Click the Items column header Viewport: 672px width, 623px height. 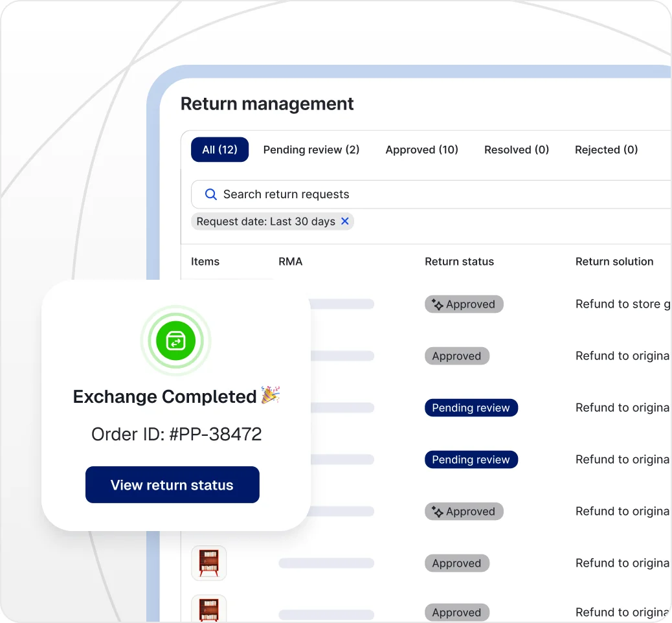click(205, 262)
